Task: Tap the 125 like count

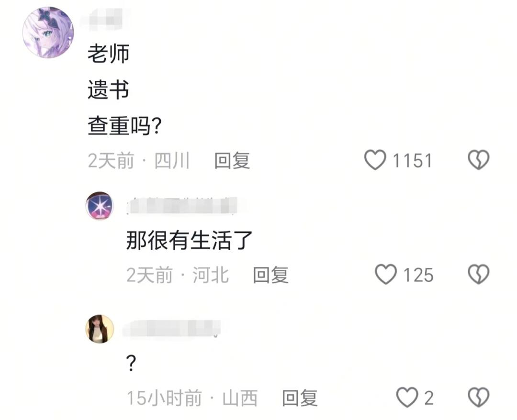Action: click(x=418, y=275)
